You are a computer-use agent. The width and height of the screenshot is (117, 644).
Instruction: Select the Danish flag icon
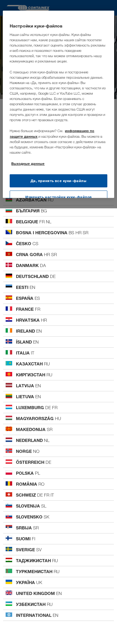[x=9, y=265]
